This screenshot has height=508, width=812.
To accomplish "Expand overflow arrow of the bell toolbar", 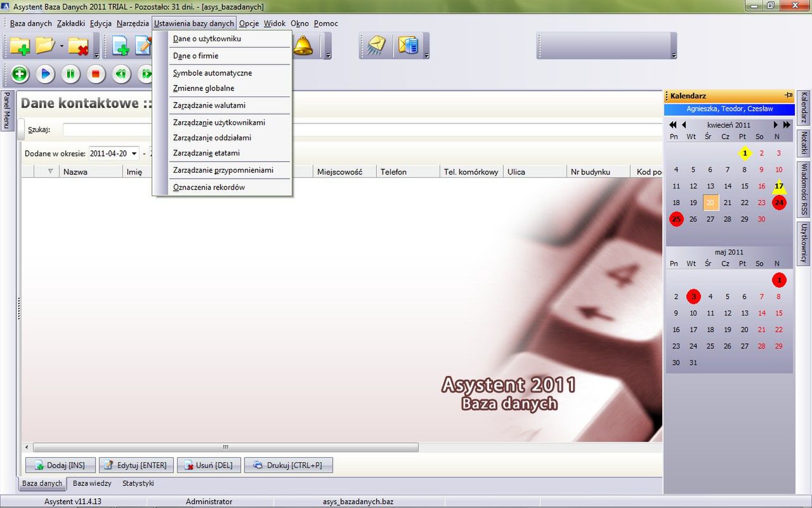I will point(328,55).
